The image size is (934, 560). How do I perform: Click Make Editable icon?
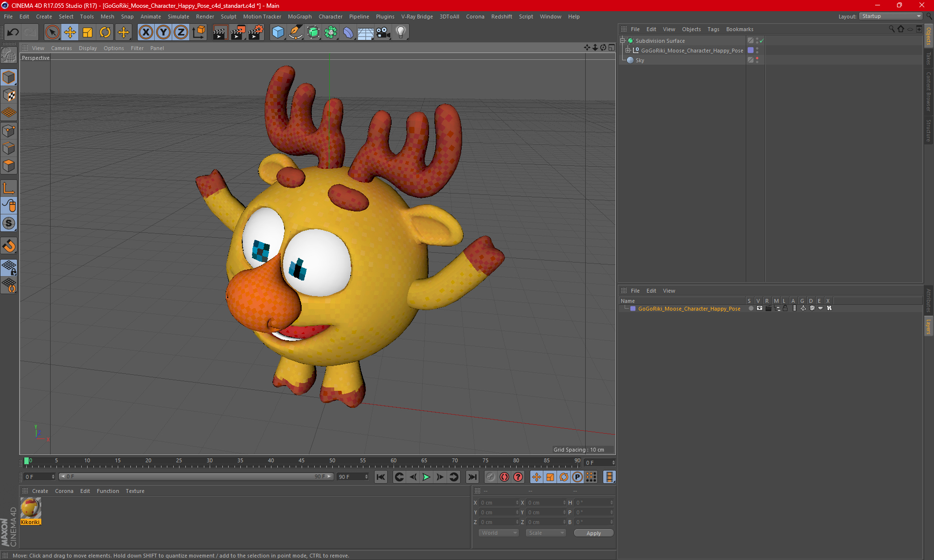pyautogui.click(x=9, y=55)
